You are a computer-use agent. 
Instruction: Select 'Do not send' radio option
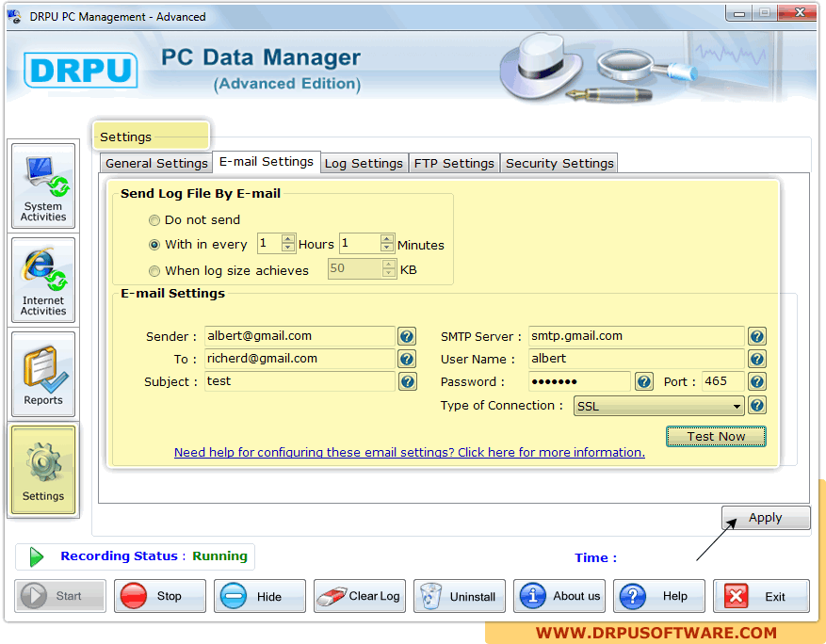(x=154, y=220)
